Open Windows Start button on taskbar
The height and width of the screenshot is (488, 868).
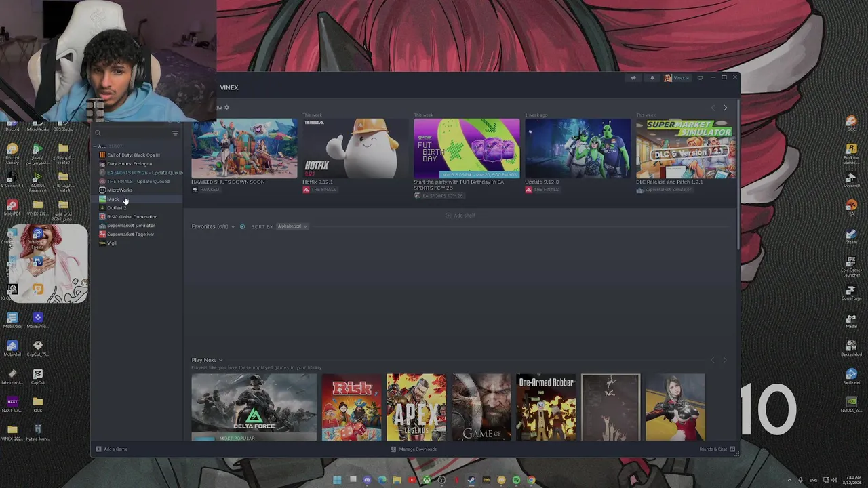pos(337,480)
